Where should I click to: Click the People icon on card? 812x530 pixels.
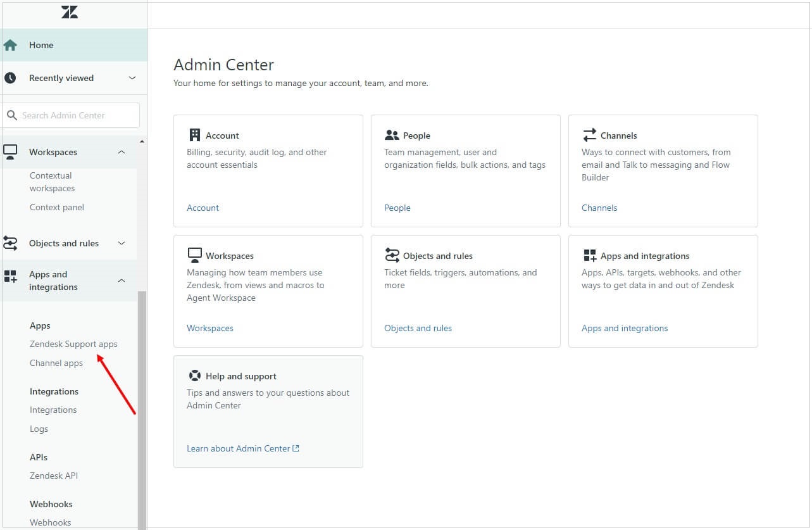tap(392, 136)
